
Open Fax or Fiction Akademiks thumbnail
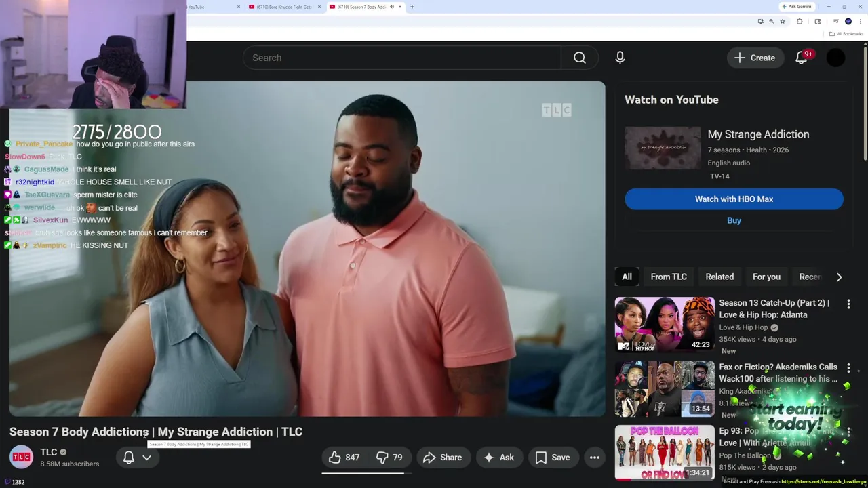click(665, 388)
